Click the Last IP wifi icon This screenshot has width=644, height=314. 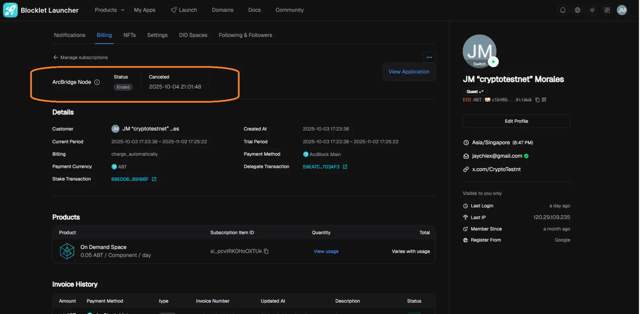[466, 217]
